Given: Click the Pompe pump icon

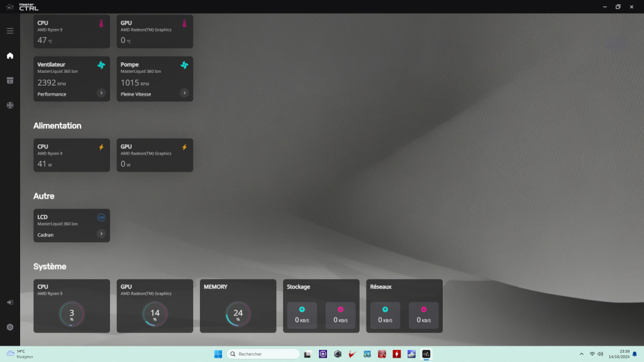Looking at the screenshot, I should click(184, 65).
